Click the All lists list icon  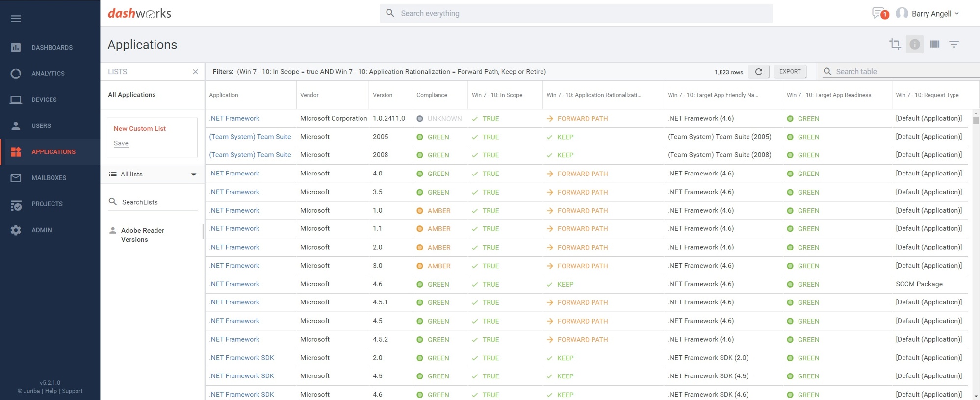click(x=113, y=174)
